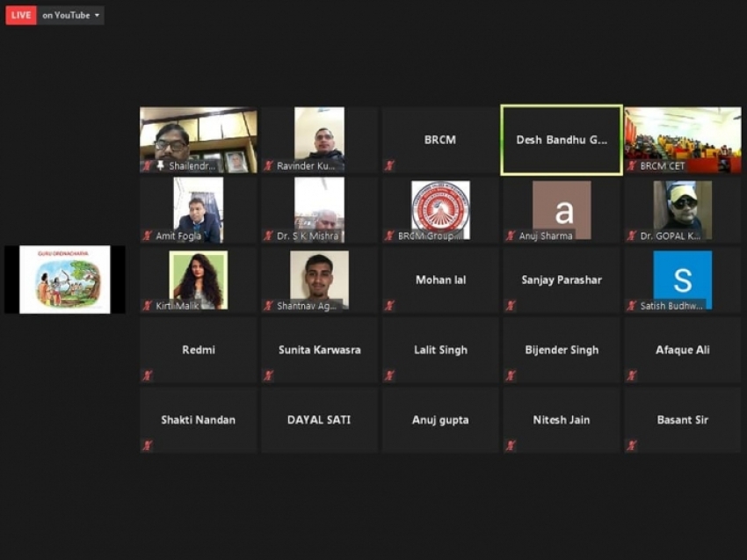Select the BRCM Group logo tile
This screenshot has height=560, width=747.
440,207
